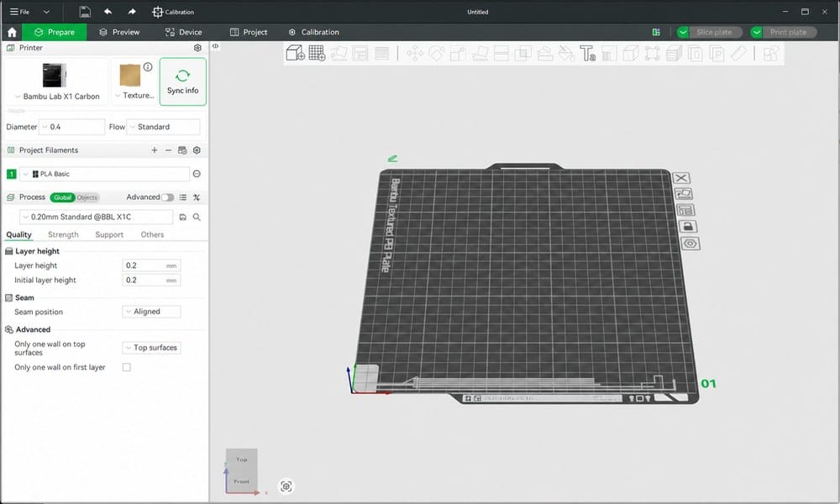Open nozzle Diameter 0.4 dropdown

(x=71, y=127)
